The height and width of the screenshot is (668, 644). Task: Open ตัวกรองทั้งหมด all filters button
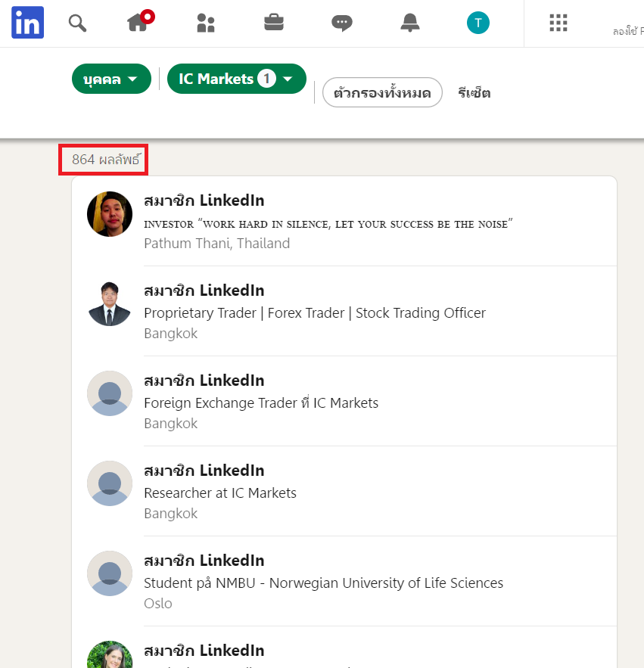[382, 92]
